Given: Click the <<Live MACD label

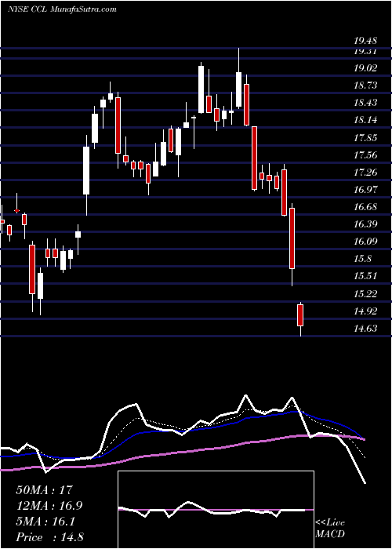Looking at the screenshot, I should click(x=330, y=529).
